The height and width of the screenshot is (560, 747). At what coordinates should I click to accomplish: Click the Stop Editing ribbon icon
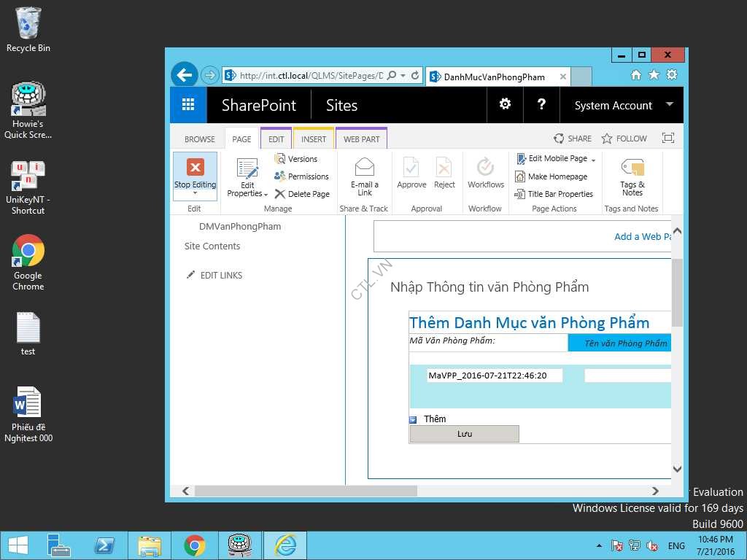point(195,168)
